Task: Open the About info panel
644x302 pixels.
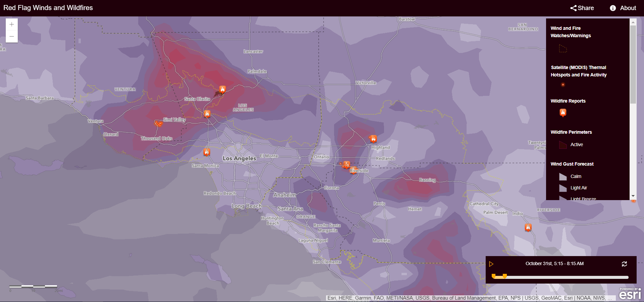Action: tap(623, 8)
